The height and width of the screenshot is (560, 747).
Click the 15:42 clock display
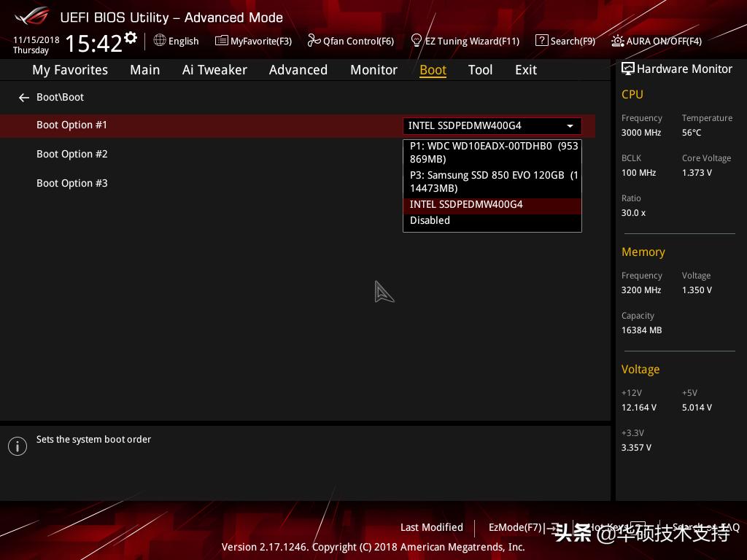(94, 43)
